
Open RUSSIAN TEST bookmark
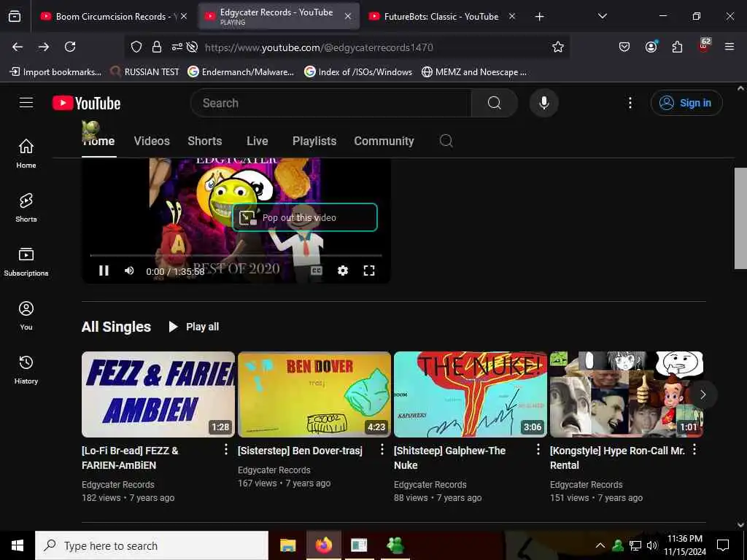144,72
